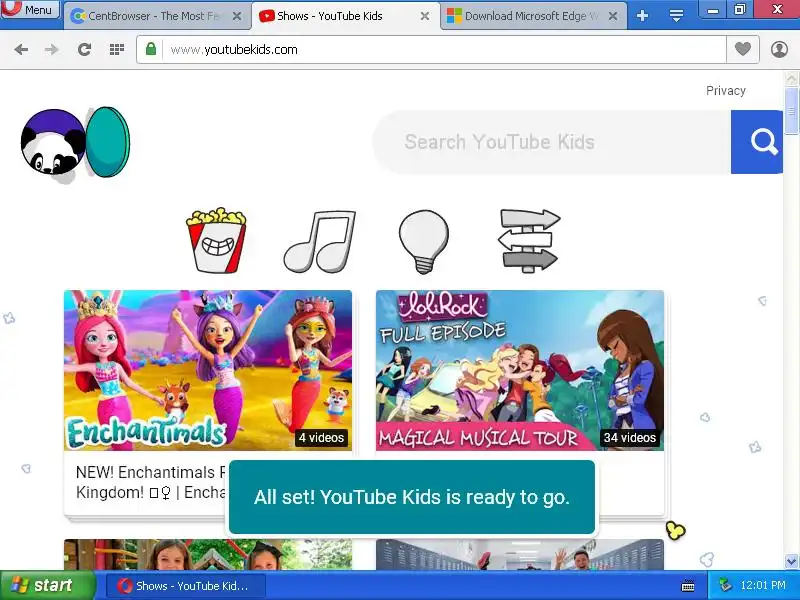Open the Explore category signpost icon
800x600 pixels.
pos(529,240)
